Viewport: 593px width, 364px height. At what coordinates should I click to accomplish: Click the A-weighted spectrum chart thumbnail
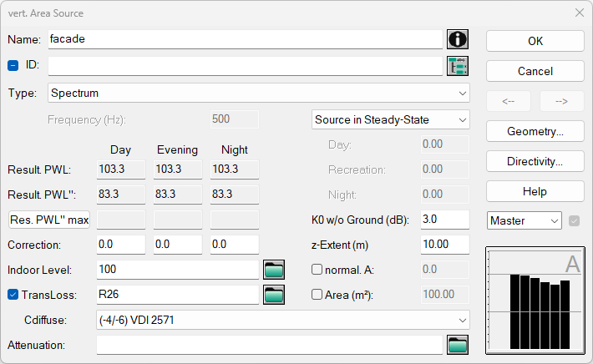coord(535,301)
